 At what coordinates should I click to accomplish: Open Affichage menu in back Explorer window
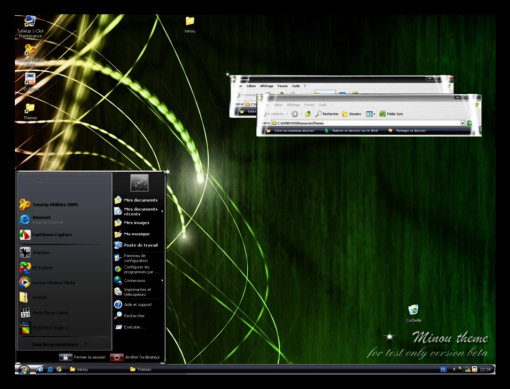pyautogui.click(x=266, y=86)
